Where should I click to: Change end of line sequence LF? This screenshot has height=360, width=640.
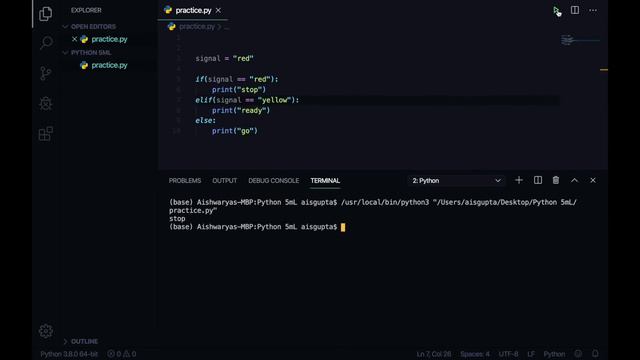531,354
